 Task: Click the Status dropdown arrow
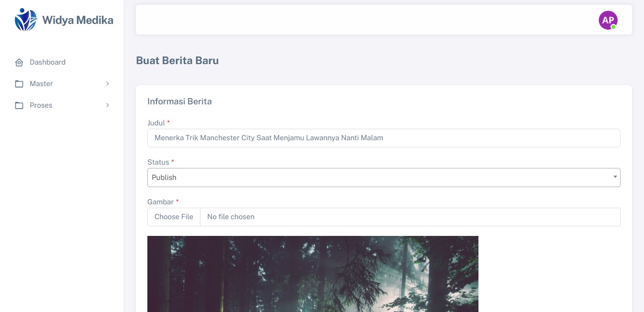[615, 177]
